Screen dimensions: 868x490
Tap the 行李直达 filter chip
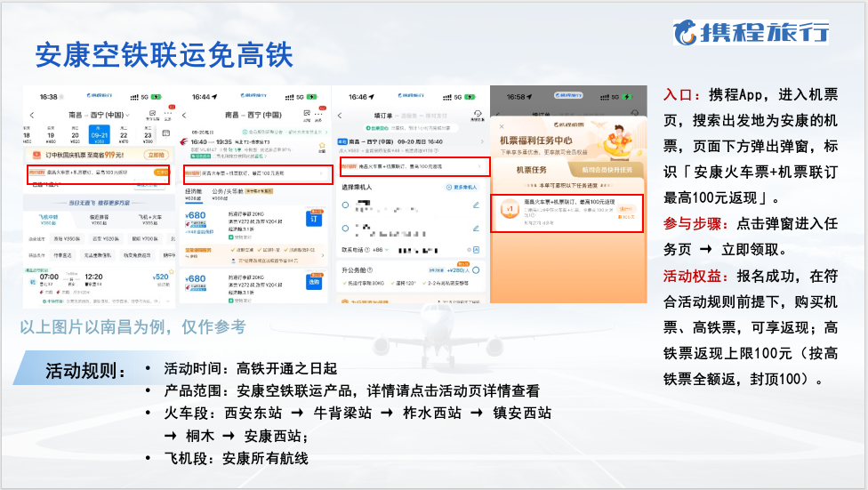[x=62, y=255]
